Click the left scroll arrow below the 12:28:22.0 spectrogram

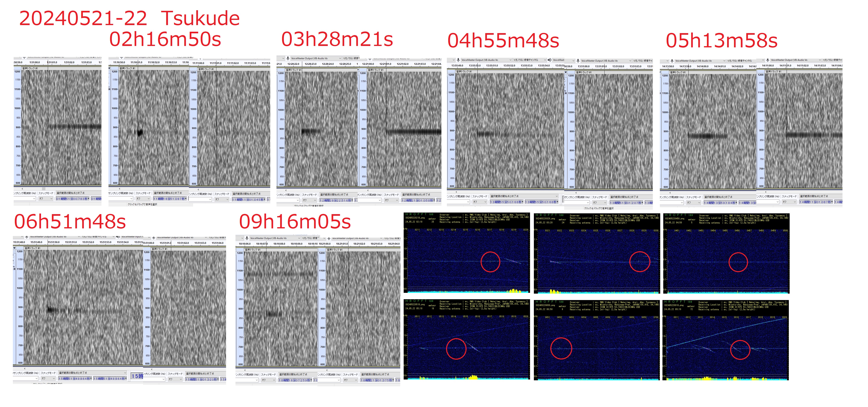(286, 190)
